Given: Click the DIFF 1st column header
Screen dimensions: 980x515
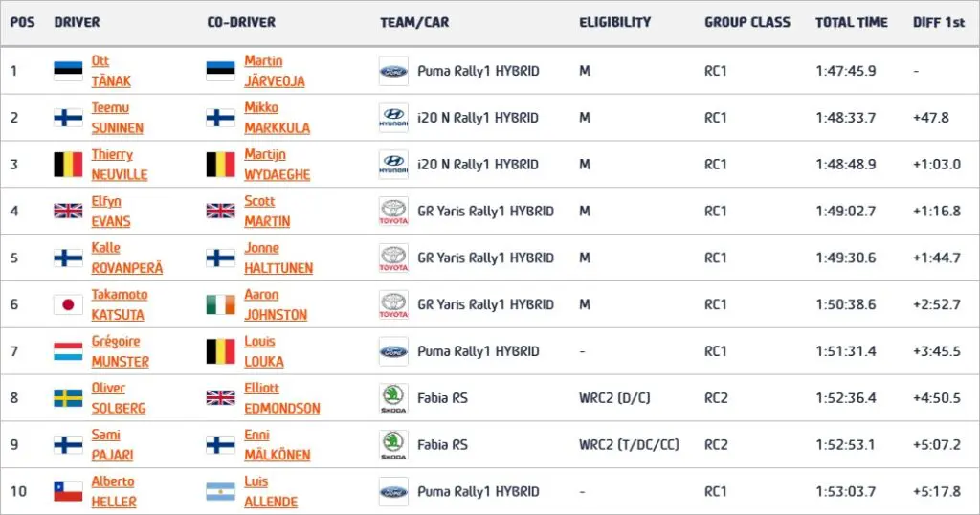Looking at the screenshot, I should [939, 23].
